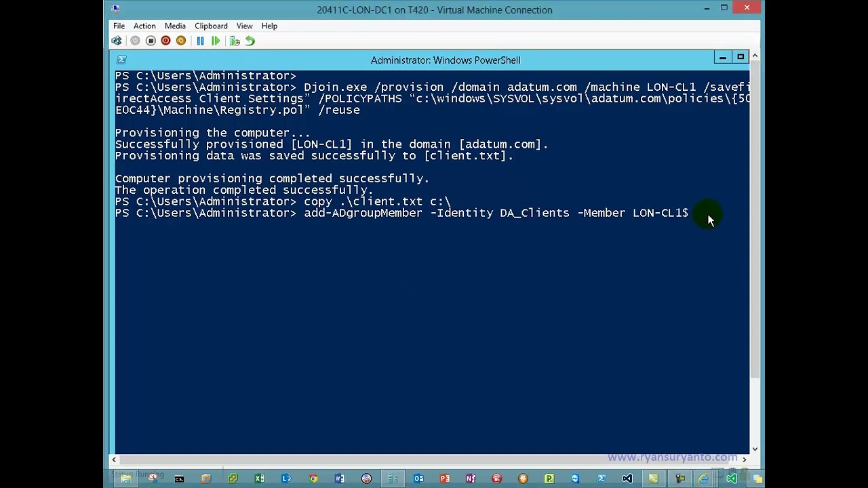
Task: Reset the VM with green play icon
Action: [216, 41]
